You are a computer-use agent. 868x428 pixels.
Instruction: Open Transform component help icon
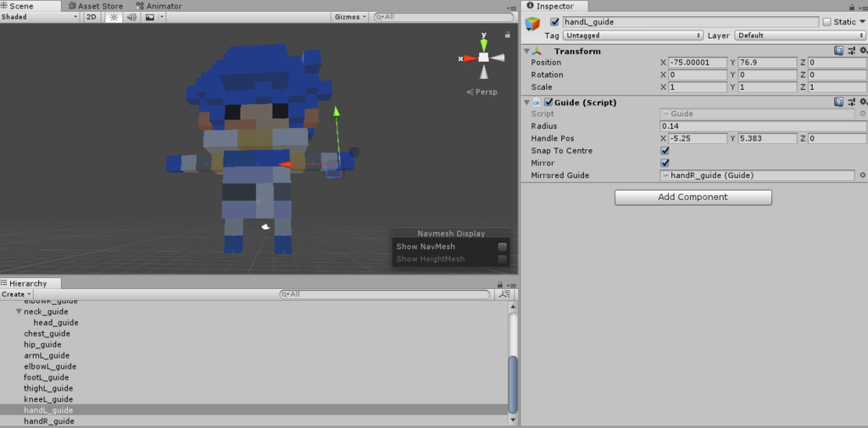(838, 51)
